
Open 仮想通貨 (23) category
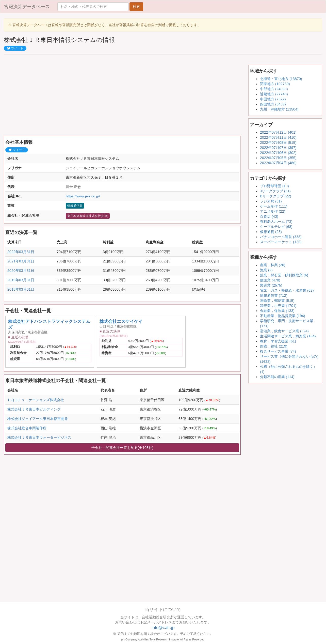click(271, 232)
